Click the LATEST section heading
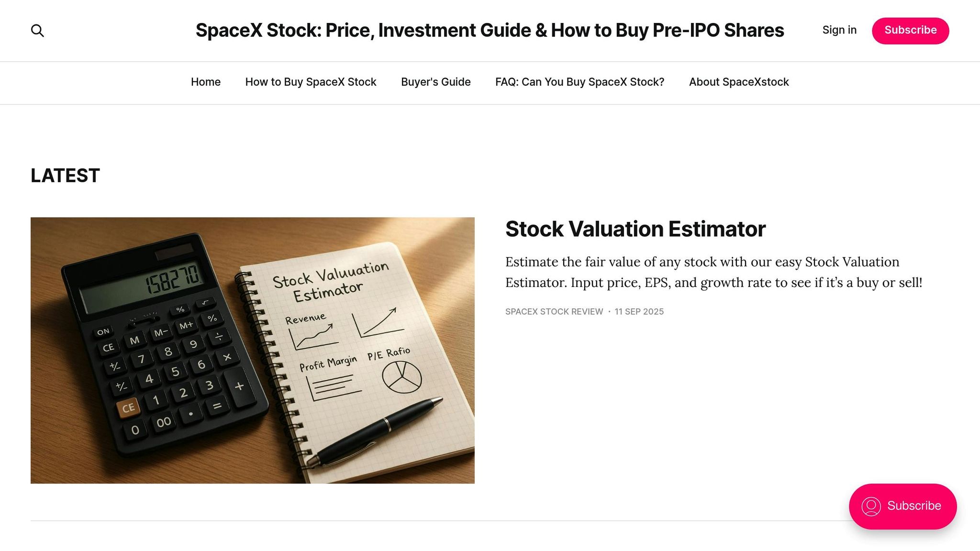980x551 pixels. pos(65,175)
